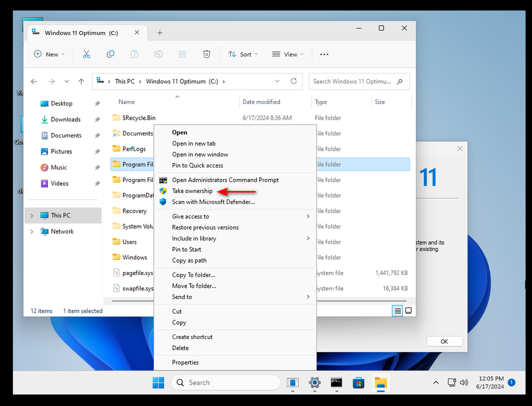
Task: Switch to details view layout icon
Action: pyautogui.click(x=398, y=311)
